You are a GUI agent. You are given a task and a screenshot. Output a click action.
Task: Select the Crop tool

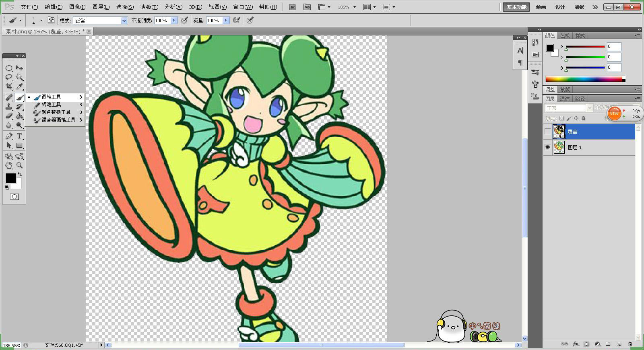pos(9,86)
